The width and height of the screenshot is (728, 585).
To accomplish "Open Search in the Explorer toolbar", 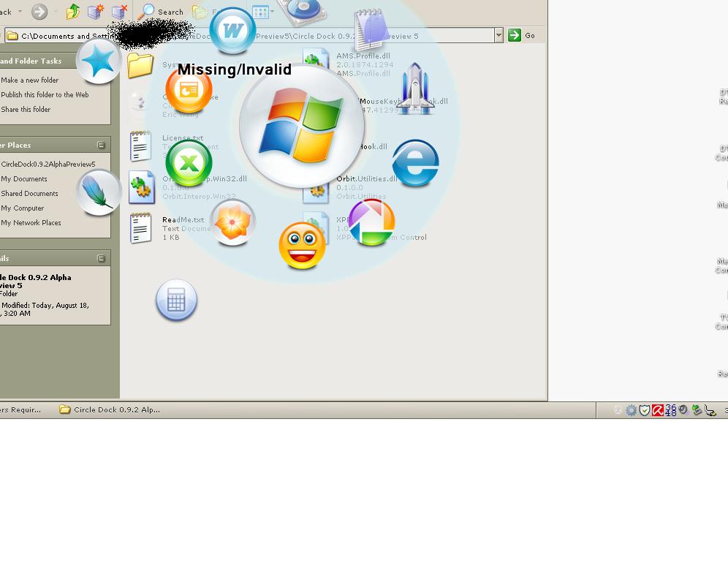I will tap(161, 12).
